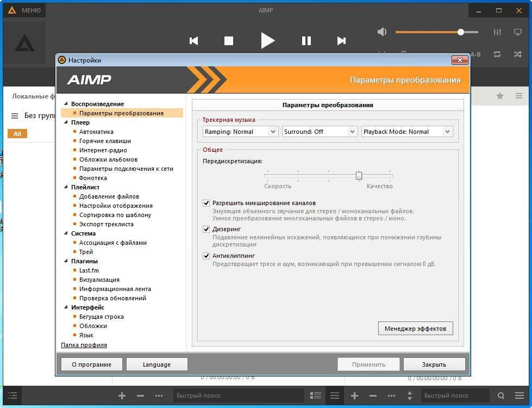Open the equalizer icon in player

pos(497,32)
